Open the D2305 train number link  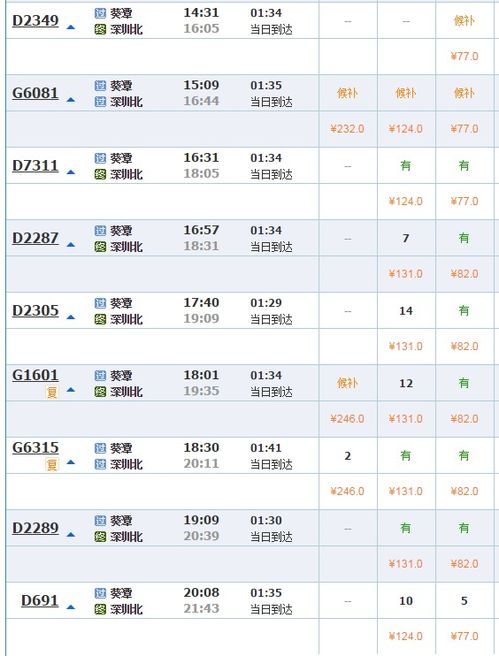click(35, 311)
